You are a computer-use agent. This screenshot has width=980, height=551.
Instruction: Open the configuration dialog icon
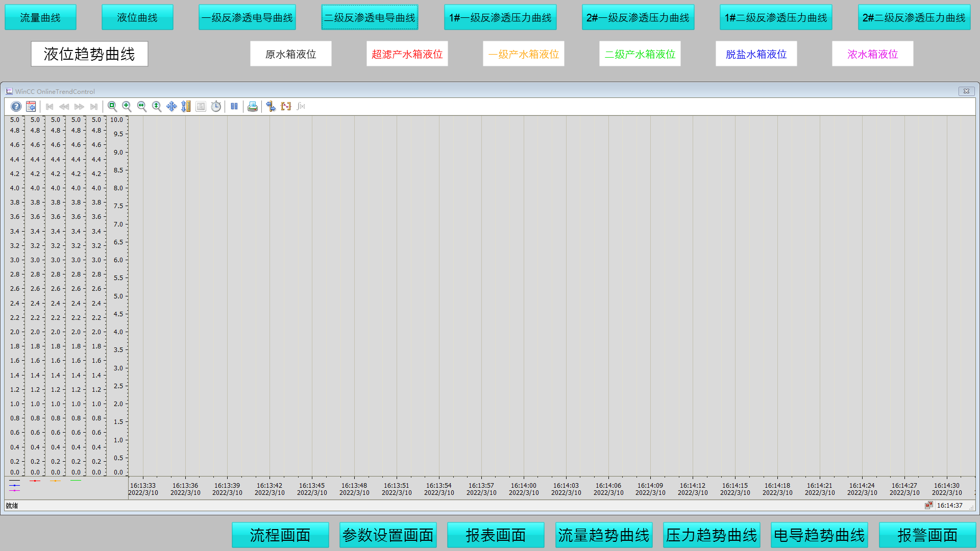(31, 107)
